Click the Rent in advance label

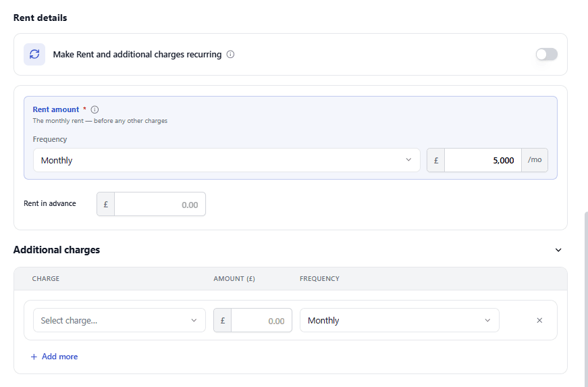pyautogui.click(x=50, y=203)
